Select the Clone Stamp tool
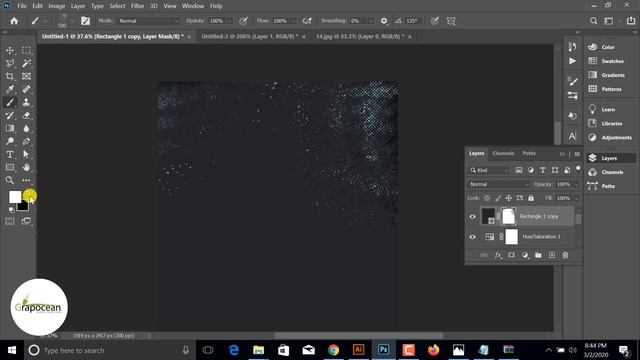This screenshot has width=640, height=360. pos(26,102)
